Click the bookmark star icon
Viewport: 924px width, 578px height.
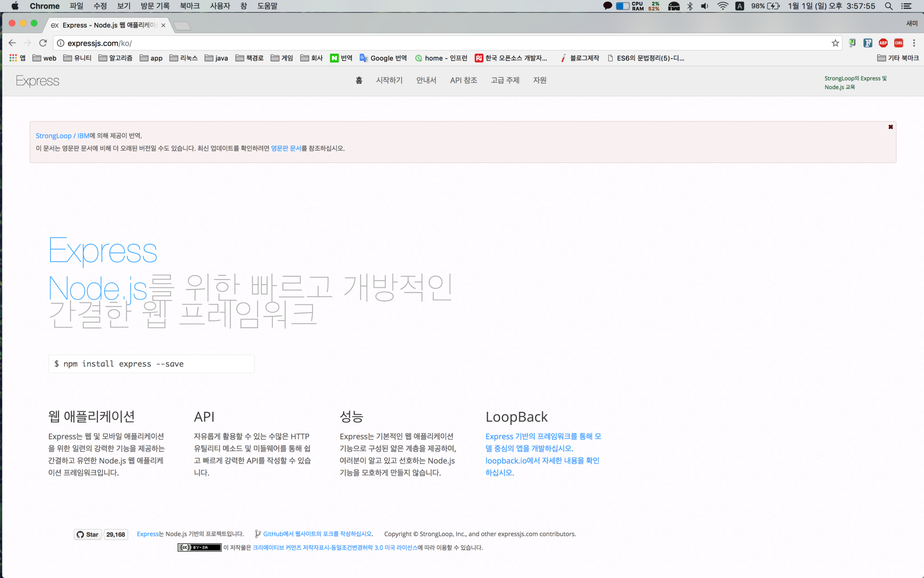[x=835, y=43]
